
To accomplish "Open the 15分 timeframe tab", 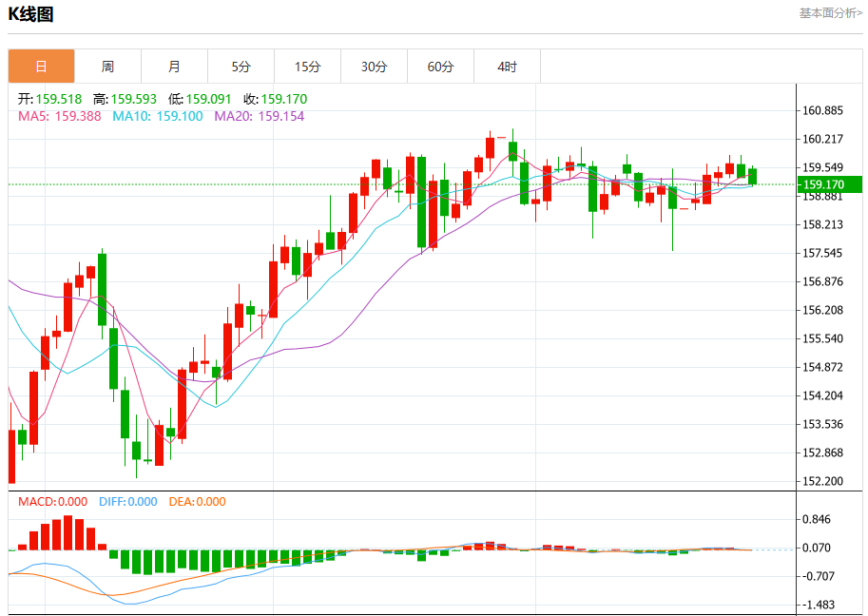I will click(307, 67).
